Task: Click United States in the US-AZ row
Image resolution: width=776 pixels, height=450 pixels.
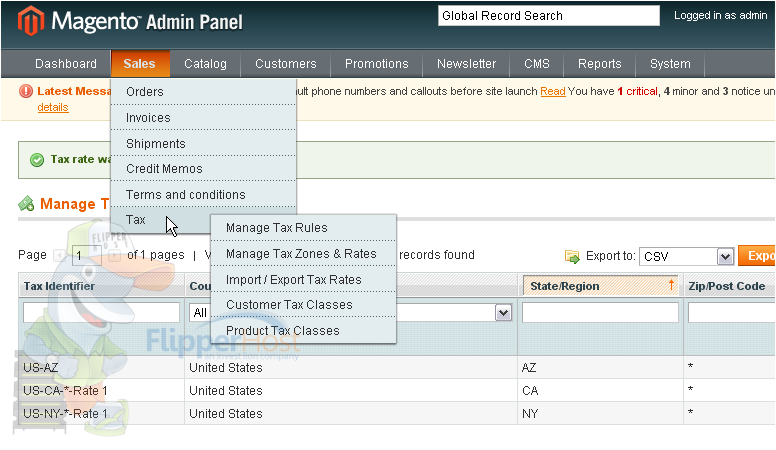Action: (x=226, y=368)
